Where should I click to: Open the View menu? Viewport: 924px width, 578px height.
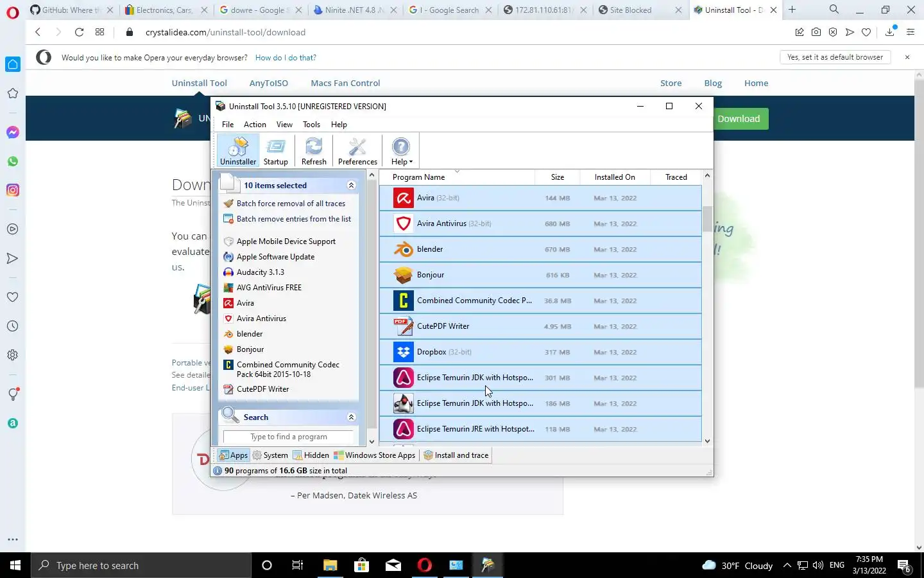point(284,125)
